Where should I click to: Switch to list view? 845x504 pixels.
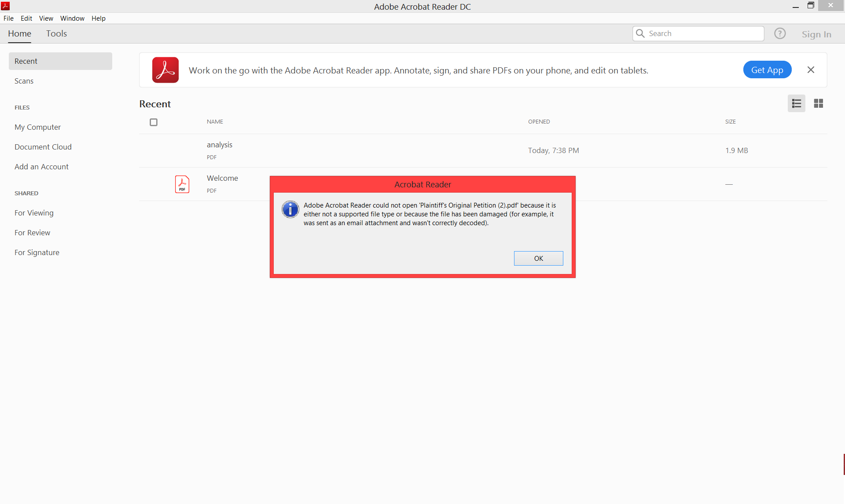tap(796, 103)
